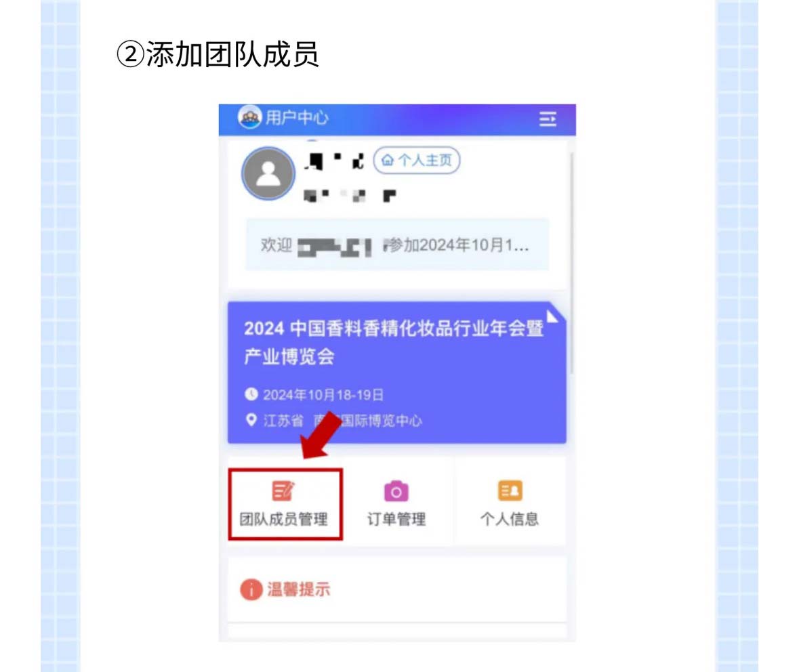Viewport: 799px width, 672px height.
Task: Open the 个人信息 label
Action: tap(510, 519)
